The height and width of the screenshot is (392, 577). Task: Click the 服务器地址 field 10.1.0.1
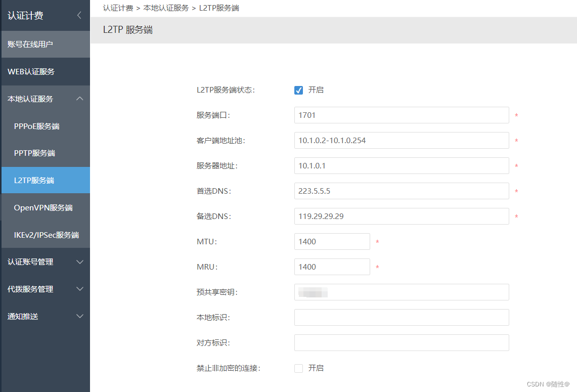coord(402,165)
